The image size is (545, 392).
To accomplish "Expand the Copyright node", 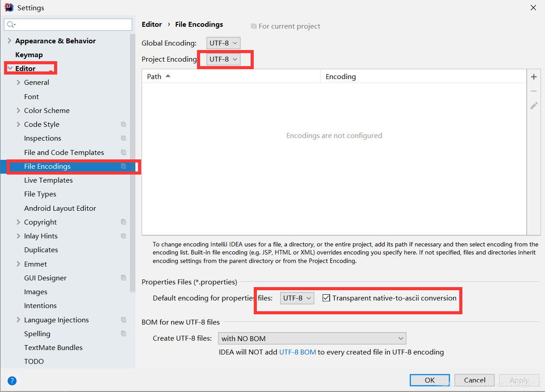I will pyautogui.click(x=18, y=222).
